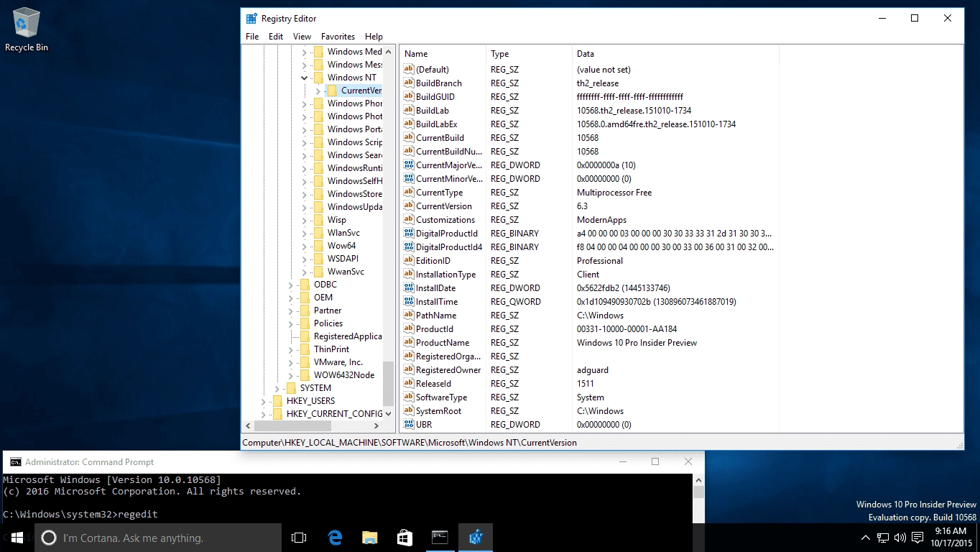This screenshot has width=980, height=552.
Task: Switch to Command Prompt taskbar icon
Action: (440, 538)
